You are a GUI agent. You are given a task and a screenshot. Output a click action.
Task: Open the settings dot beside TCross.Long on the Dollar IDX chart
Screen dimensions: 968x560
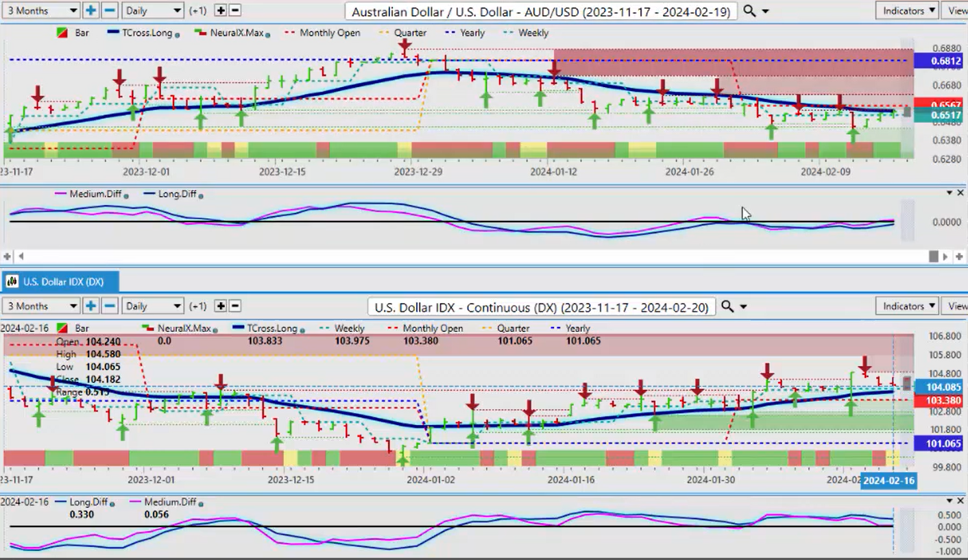coord(302,329)
